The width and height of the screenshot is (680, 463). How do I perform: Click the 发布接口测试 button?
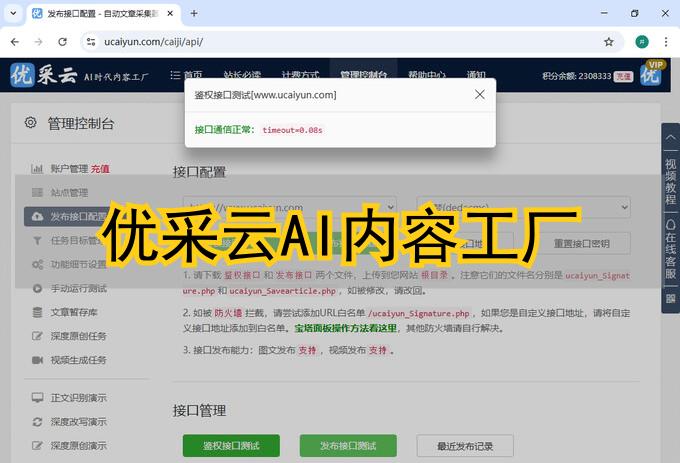click(334, 446)
